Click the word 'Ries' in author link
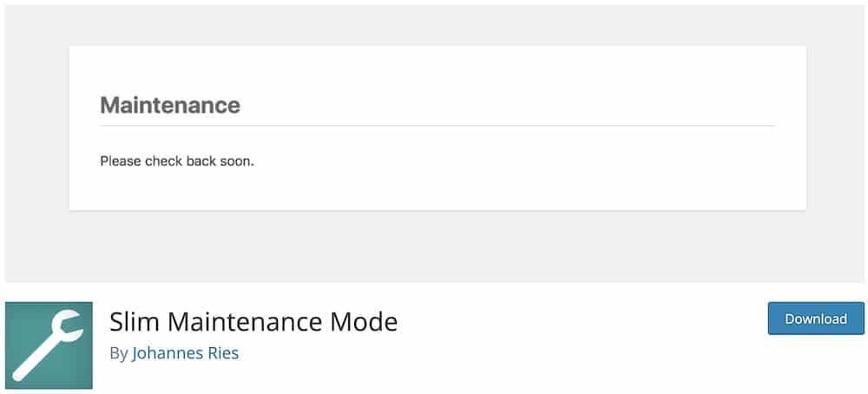The height and width of the screenshot is (394, 868). tap(223, 353)
